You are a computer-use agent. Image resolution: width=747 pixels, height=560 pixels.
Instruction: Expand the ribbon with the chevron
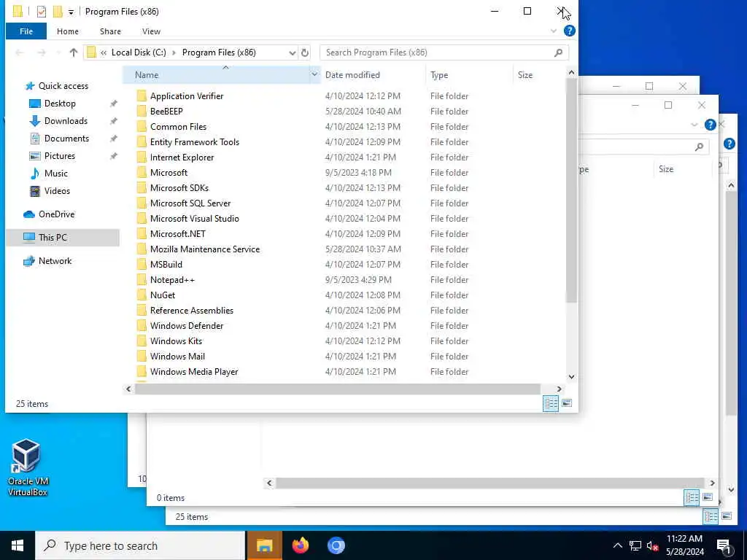point(554,31)
